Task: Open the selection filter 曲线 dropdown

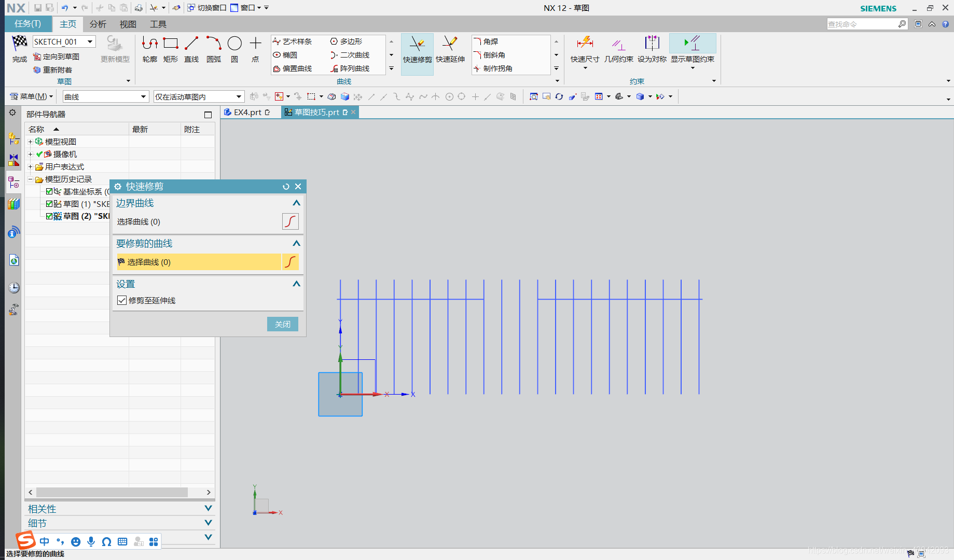Action: [144, 97]
